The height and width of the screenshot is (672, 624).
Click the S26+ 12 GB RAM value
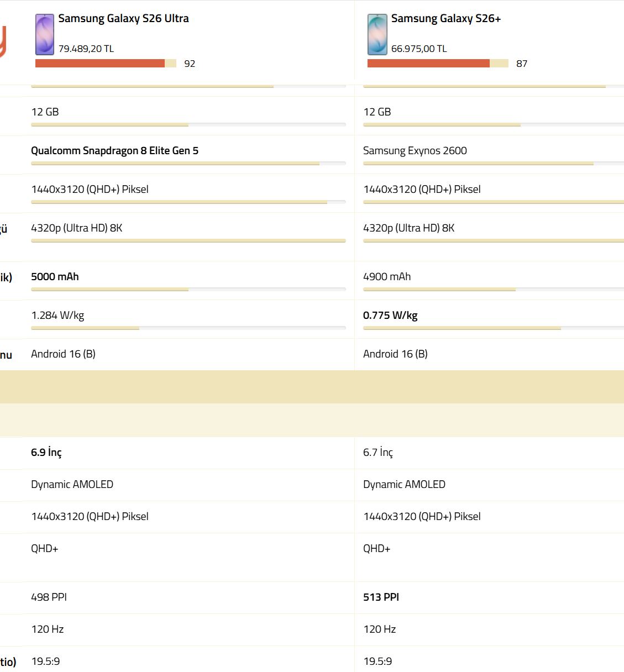point(377,112)
